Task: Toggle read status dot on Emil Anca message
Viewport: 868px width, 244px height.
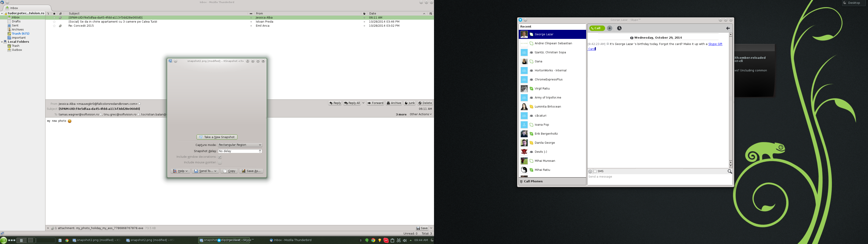Action: [251, 26]
